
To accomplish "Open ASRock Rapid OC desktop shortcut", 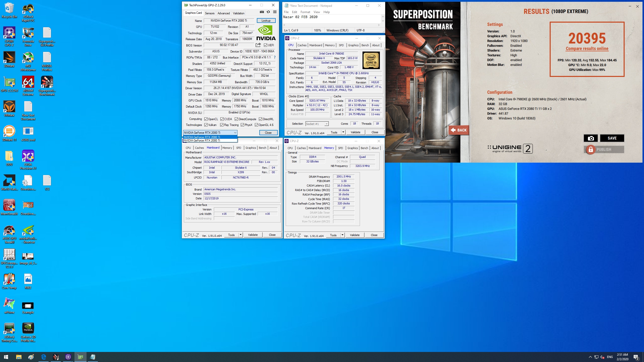I will (28, 13).
